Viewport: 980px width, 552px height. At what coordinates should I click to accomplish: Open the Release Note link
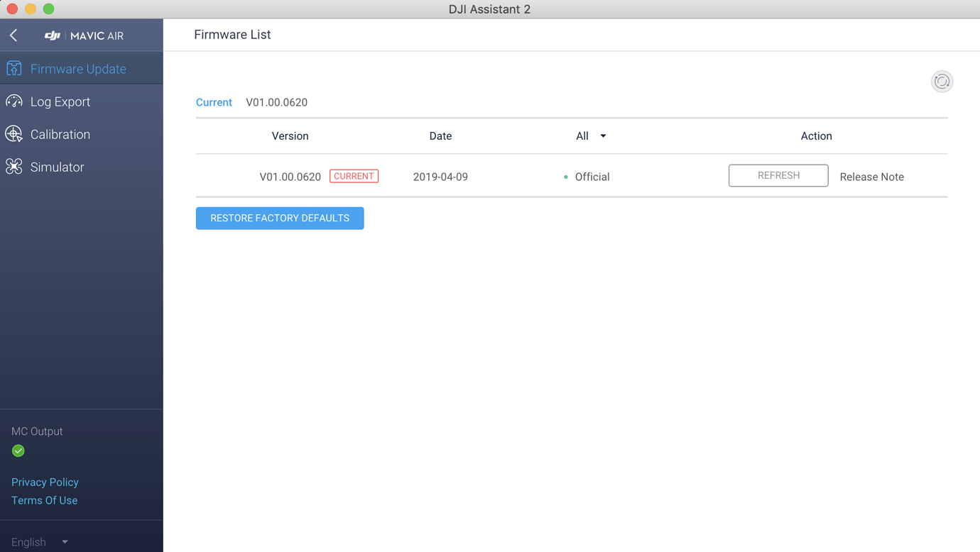pos(871,177)
